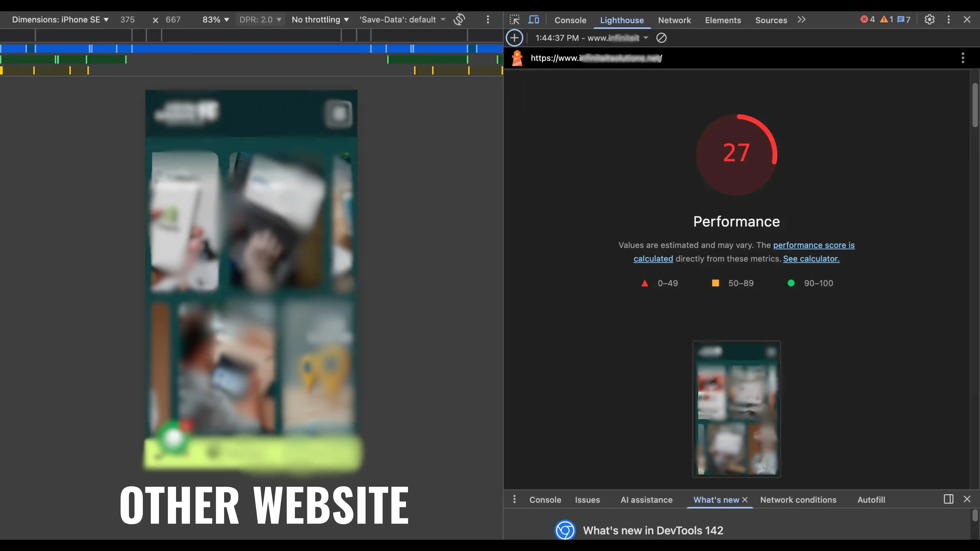Open the performance score is calculated link
This screenshot has width=980, height=551.
(814, 245)
